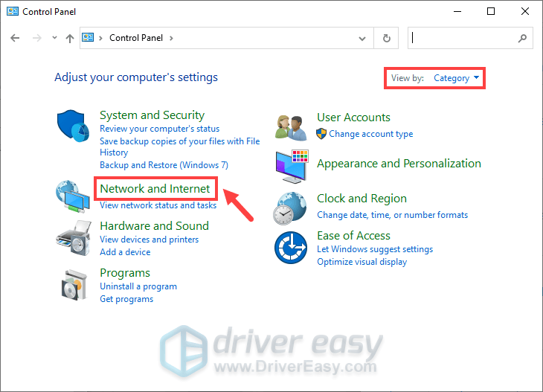Click the Up to parent folder arrow
The height and width of the screenshot is (392, 543).
(69, 38)
